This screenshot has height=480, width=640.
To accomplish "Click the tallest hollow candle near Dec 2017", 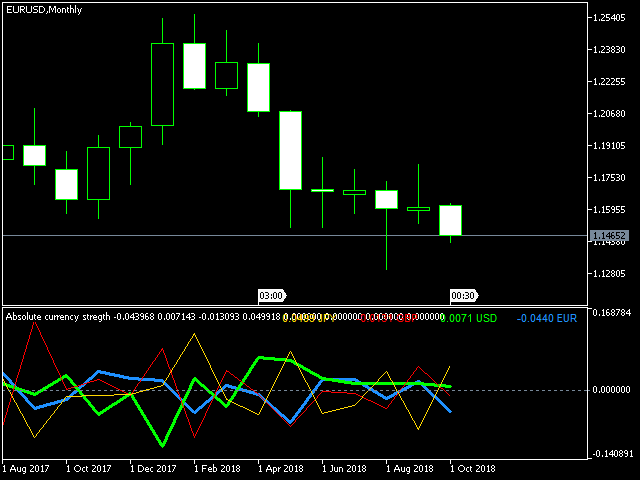I will [x=162, y=84].
